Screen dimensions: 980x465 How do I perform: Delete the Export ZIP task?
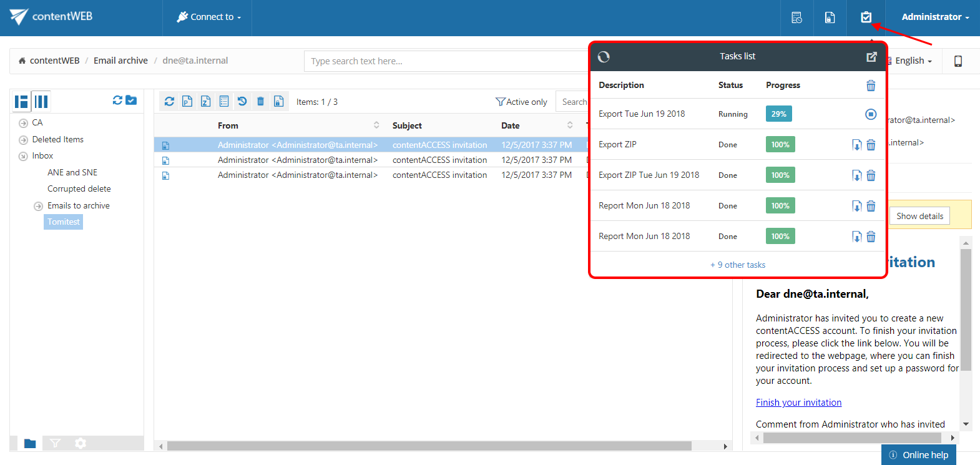tap(871, 145)
